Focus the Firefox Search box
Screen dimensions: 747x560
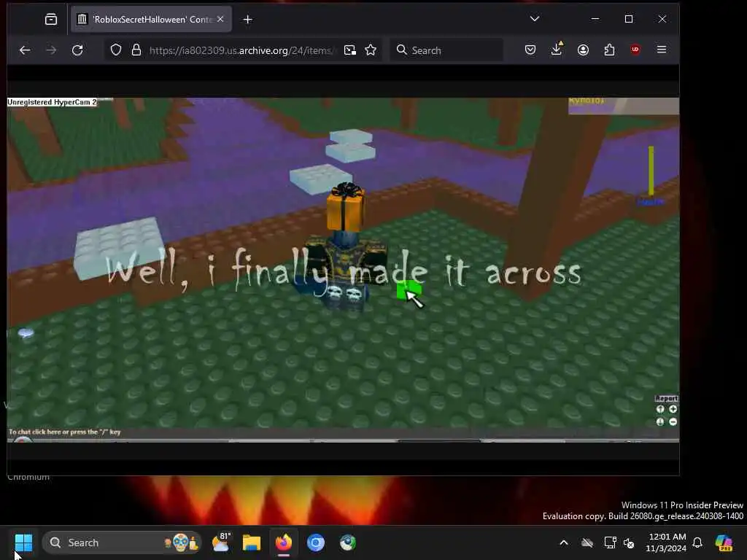[446, 50]
